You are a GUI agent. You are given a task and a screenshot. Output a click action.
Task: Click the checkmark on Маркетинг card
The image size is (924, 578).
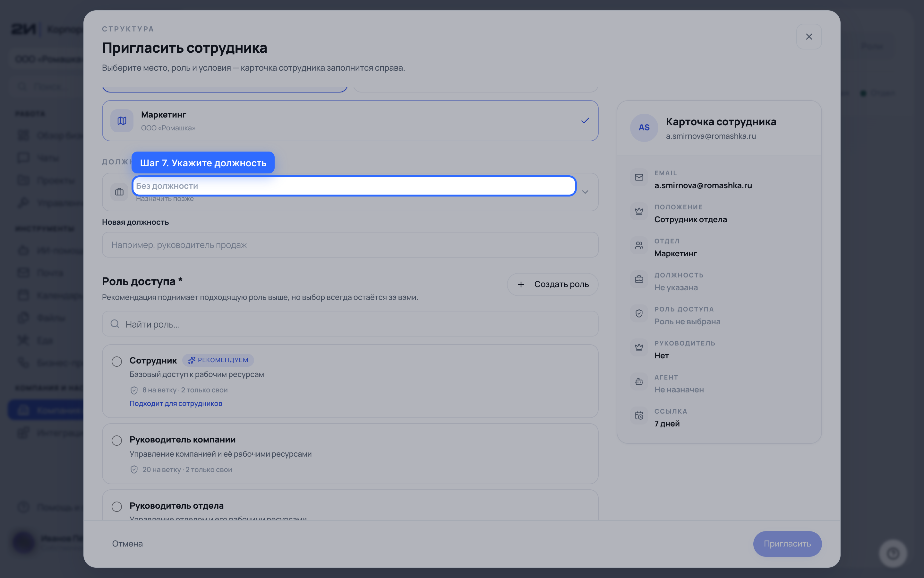click(x=585, y=121)
